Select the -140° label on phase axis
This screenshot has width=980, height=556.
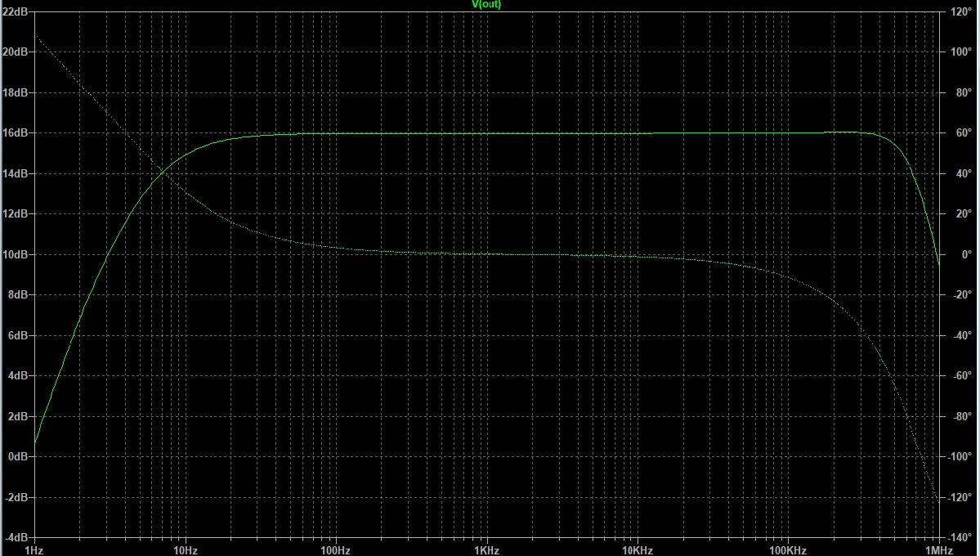point(959,538)
